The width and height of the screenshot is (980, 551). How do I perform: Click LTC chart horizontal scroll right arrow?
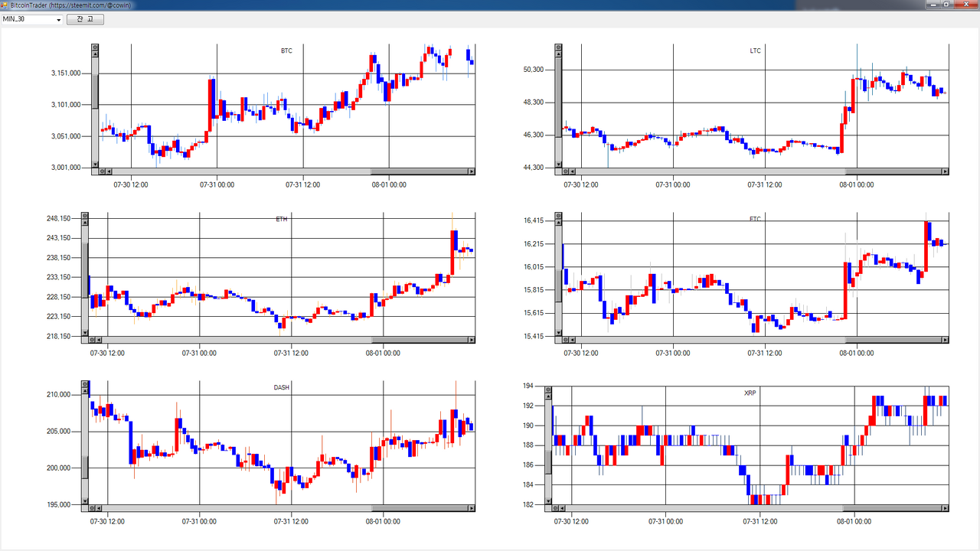click(x=945, y=171)
